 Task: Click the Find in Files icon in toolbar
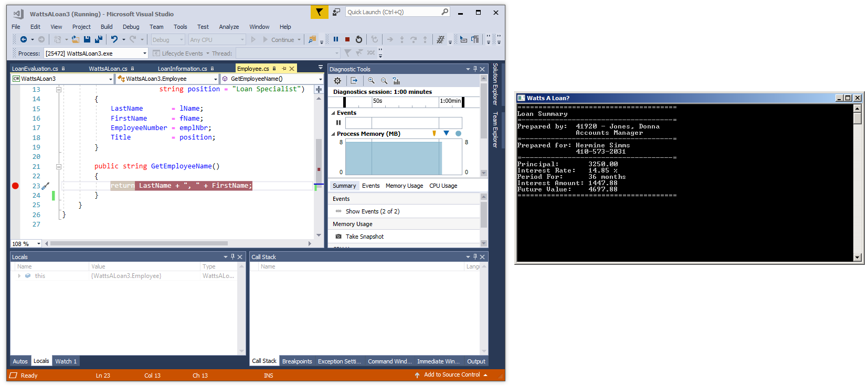tap(312, 39)
